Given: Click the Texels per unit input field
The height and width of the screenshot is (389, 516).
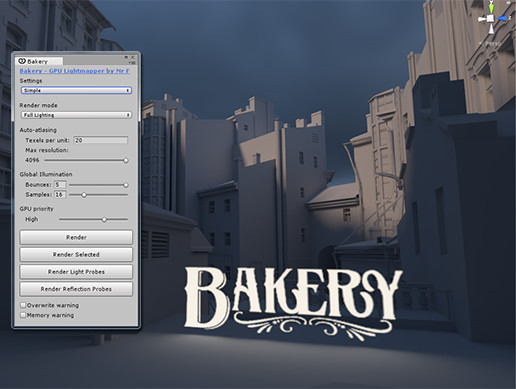Looking at the screenshot, I should [x=101, y=140].
